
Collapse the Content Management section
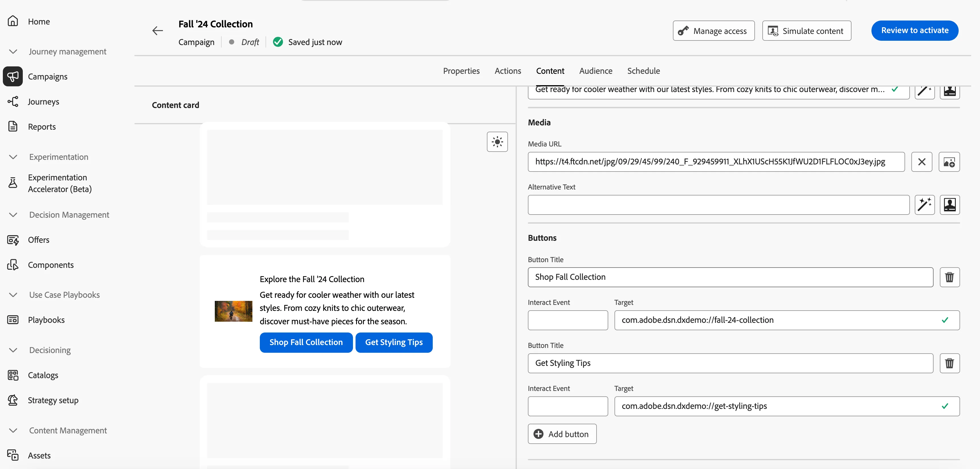click(13, 430)
